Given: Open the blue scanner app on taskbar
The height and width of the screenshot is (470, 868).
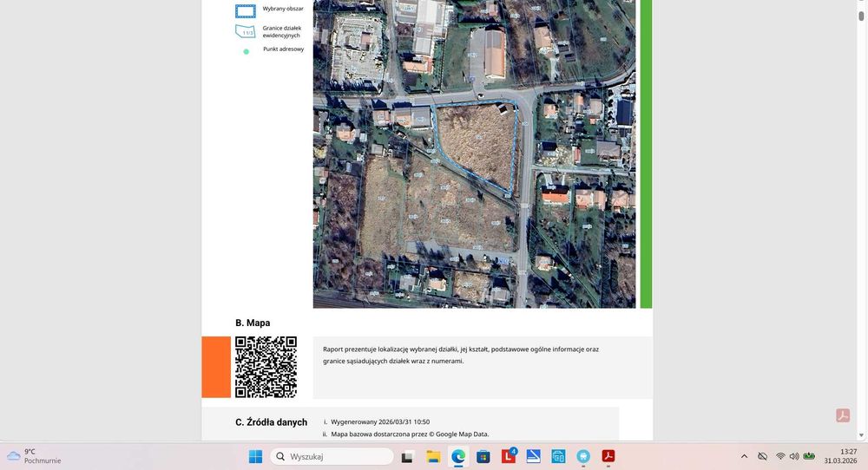Looking at the screenshot, I should tap(533, 456).
